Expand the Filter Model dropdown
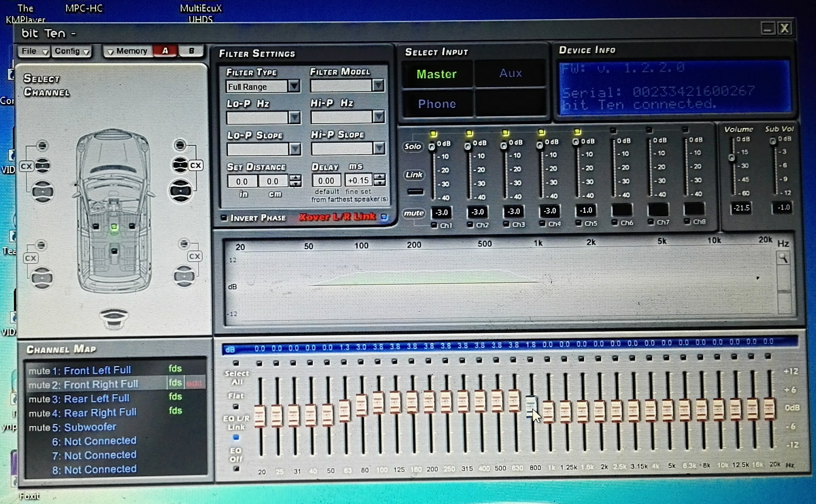Image resolution: width=816 pixels, height=504 pixels. tap(378, 85)
